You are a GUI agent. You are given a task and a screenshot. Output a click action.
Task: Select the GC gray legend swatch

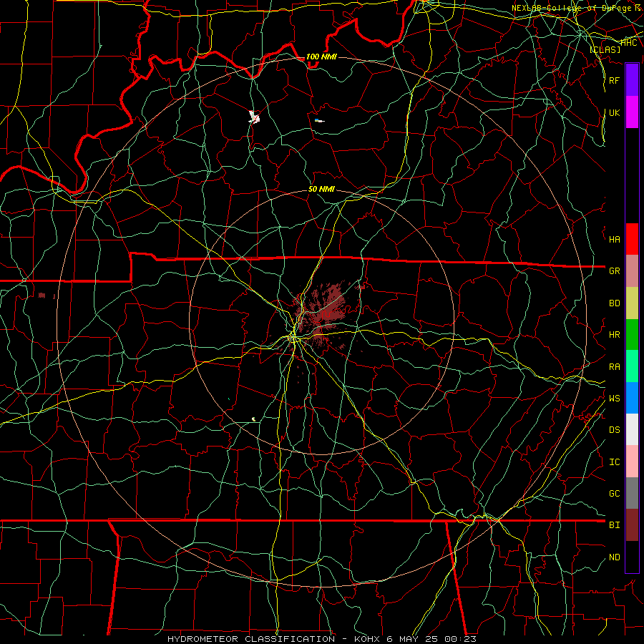coord(632,493)
